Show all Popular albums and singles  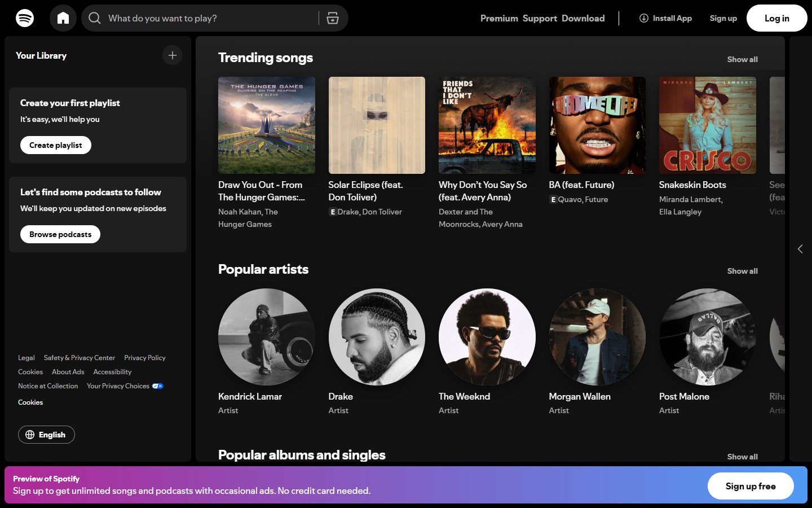[x=742, y=457]
